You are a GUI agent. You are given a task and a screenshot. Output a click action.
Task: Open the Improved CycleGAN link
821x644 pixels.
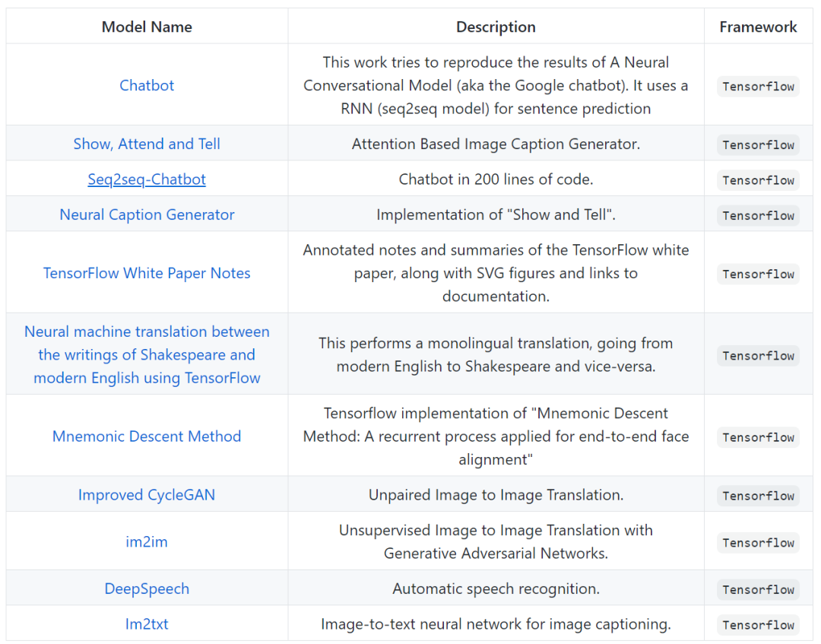point(147,495)
